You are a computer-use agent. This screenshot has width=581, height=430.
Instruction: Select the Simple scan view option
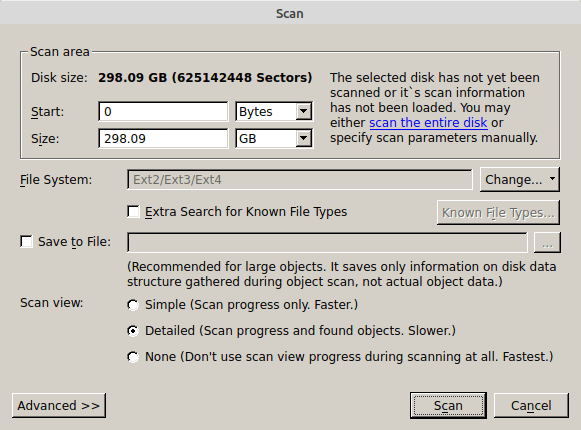pos(133,305)
